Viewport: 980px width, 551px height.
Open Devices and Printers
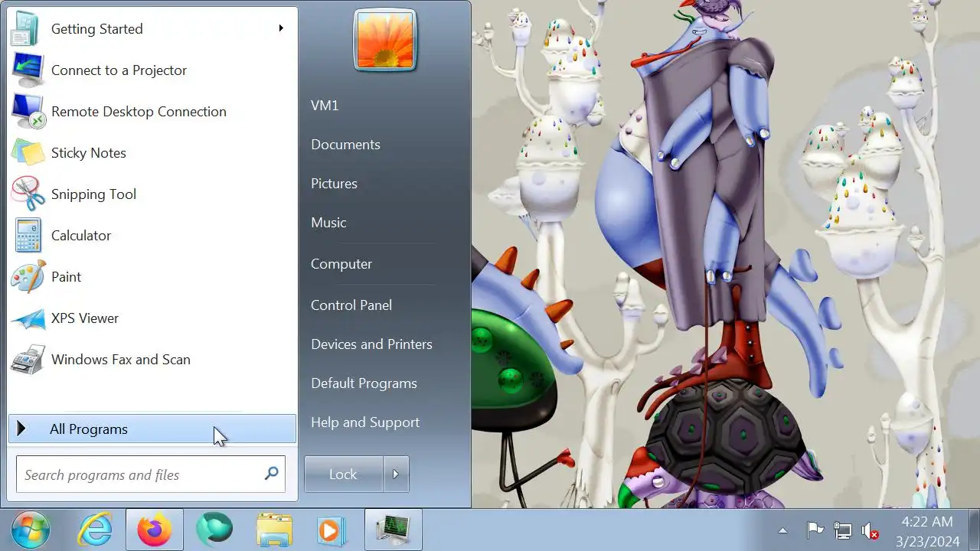tap(371, 344)
